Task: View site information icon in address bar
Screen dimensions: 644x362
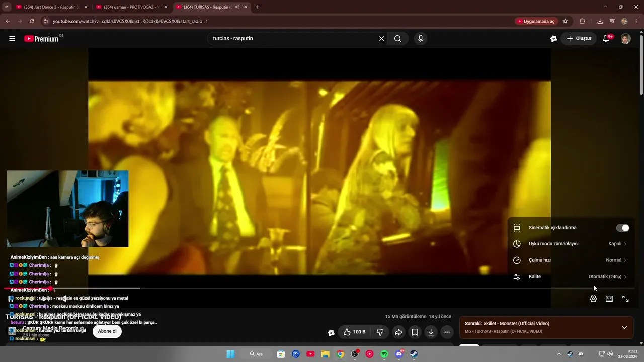Action: [x=46, y=21]
